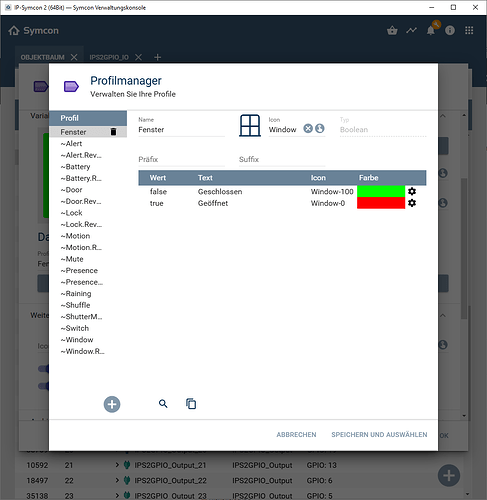Click the Suffix input field

pos(282,159)
